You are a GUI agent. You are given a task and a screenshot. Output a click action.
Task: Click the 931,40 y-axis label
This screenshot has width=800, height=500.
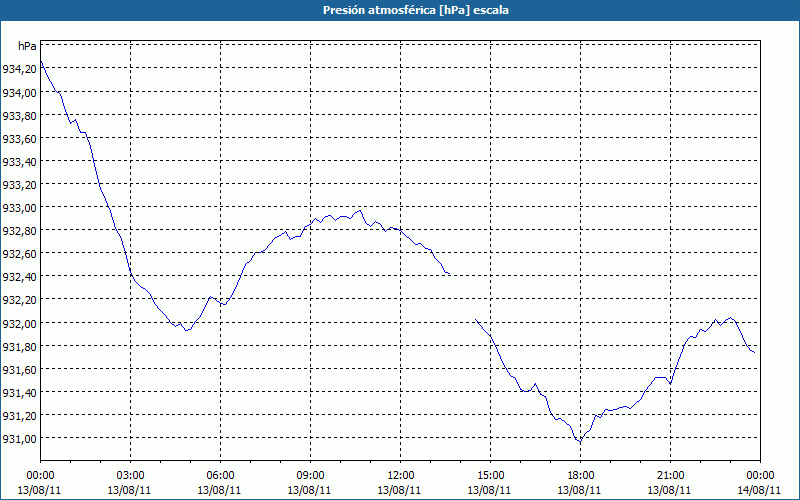tap(20, 392)
